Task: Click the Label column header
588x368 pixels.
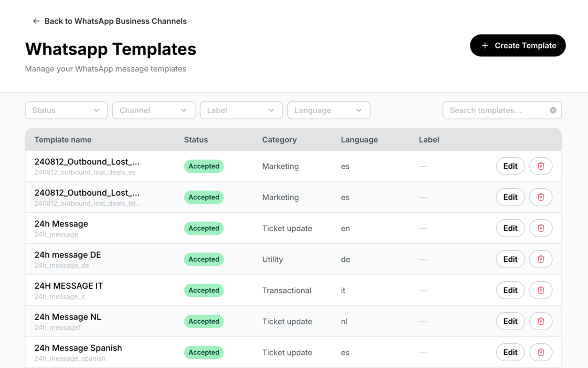Action: (429, 140)
